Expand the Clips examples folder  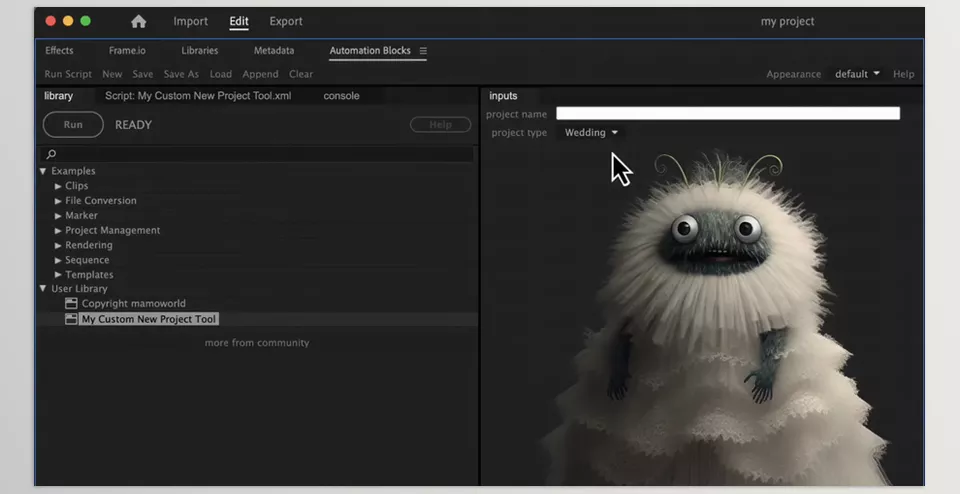[x=58, y=186]
